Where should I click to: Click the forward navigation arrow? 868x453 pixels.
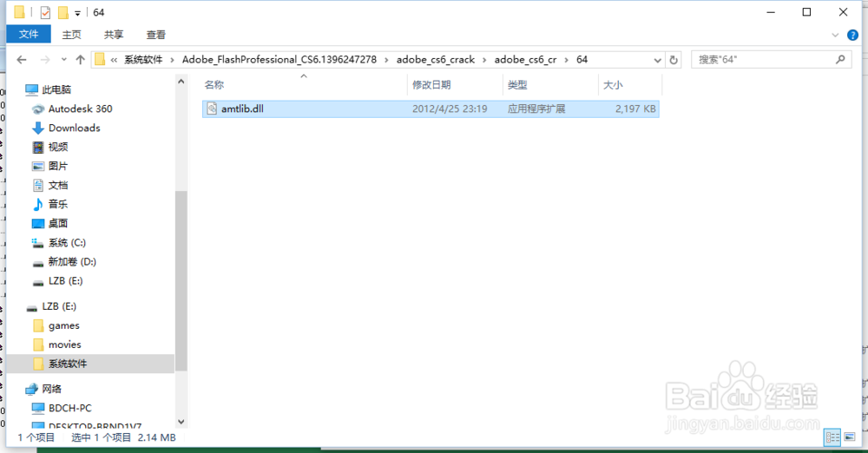click(x=45, y=59)
